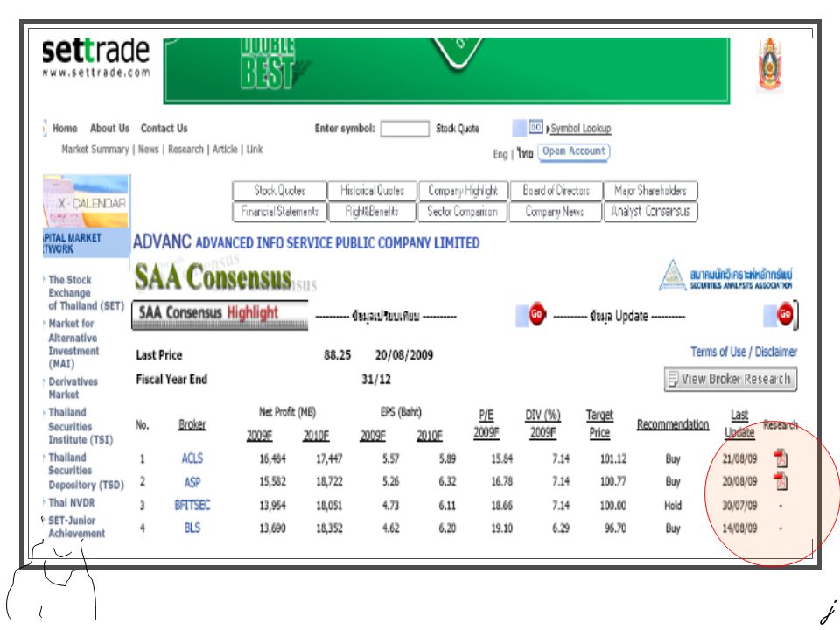840x630 pixels.
Task: Switch to the Analyst Consensus tab
Action: tap(650, 211)
